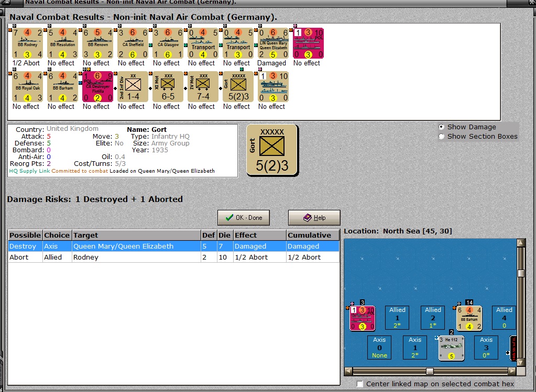This screenshot has width=536, height=392.
Task: Click the map horizontal scrollbar right arrow
Action: (x=512, y=371)
